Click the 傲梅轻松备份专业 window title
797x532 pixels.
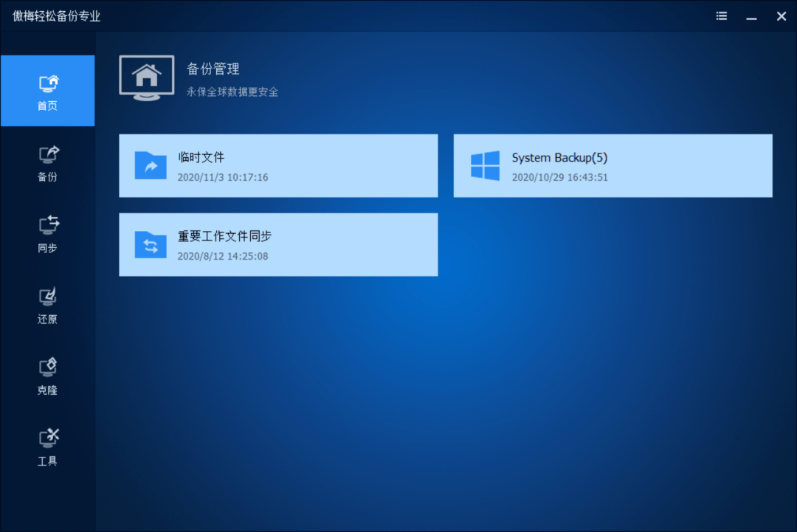pyautogui.click(x=56, y=16)
